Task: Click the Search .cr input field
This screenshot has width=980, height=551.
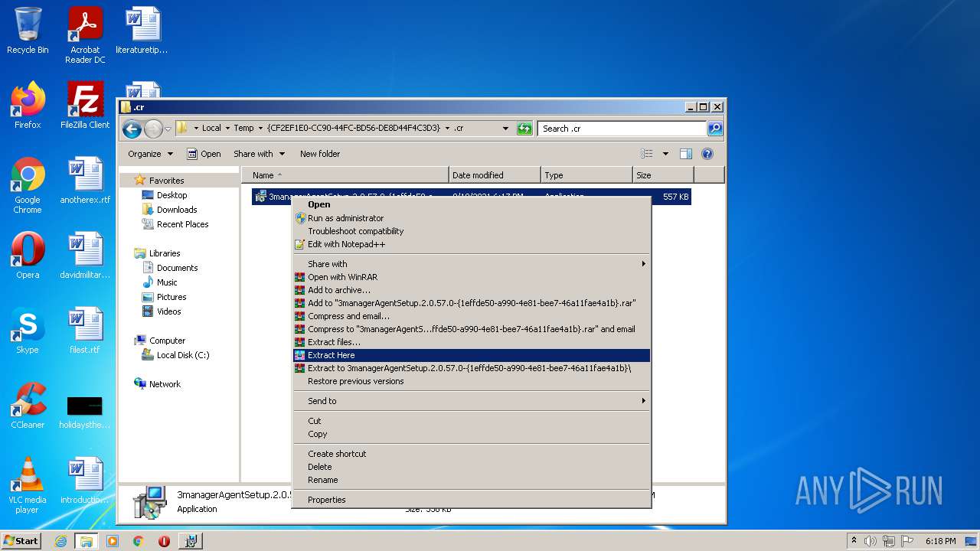Action: [x=622, y=129]
